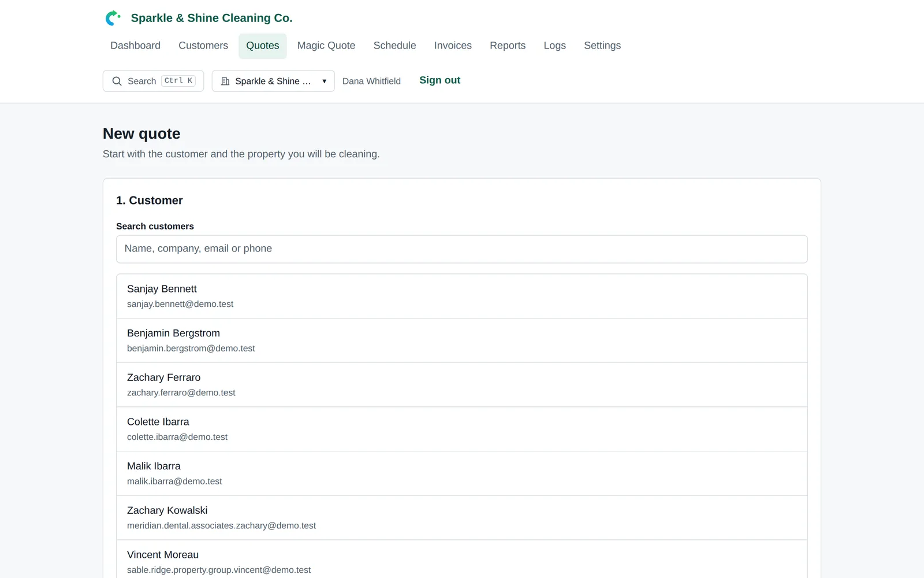This screenshot has height=578, width=924.
Task: Select customer Zachary Kowalski
Action: pyautogui.click(x=462, y=518)
